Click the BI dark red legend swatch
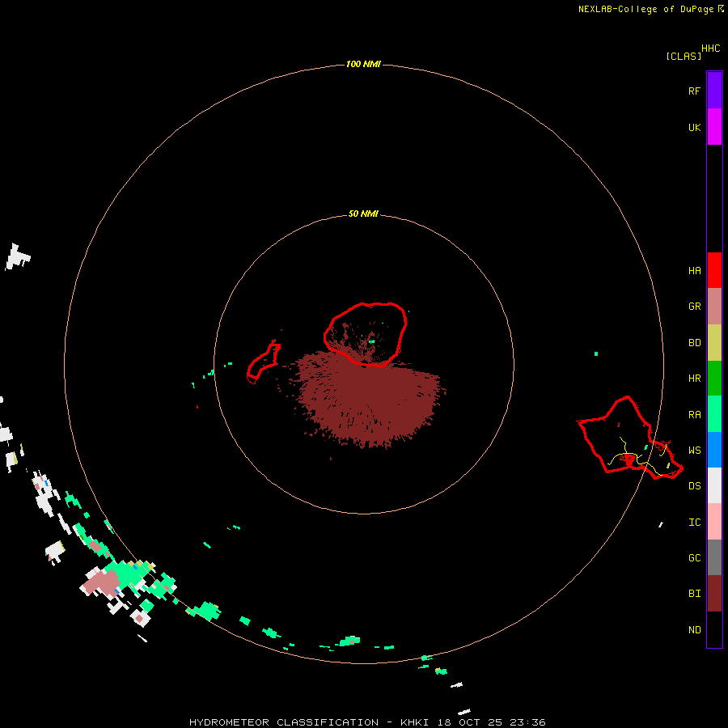 714,594
